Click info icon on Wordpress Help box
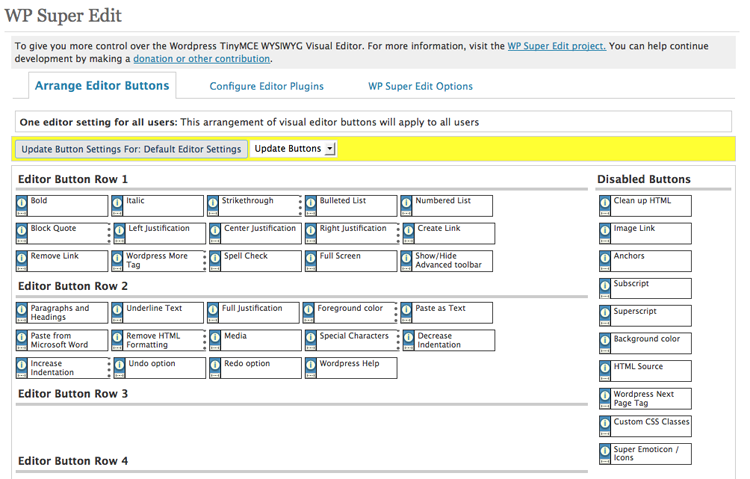The width and height of the screenshot is (750, 479). tap(310, 366)
